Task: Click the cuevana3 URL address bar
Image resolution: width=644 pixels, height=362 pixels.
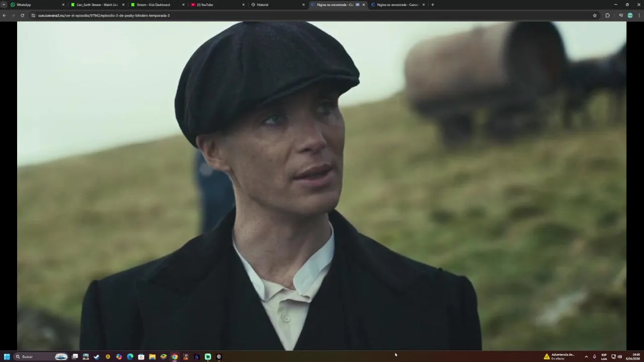Action: (312, 16)
